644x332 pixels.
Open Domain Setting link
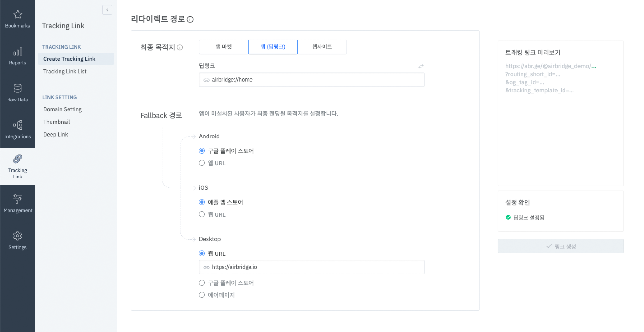pyautogui.click(x=62, y=109)
